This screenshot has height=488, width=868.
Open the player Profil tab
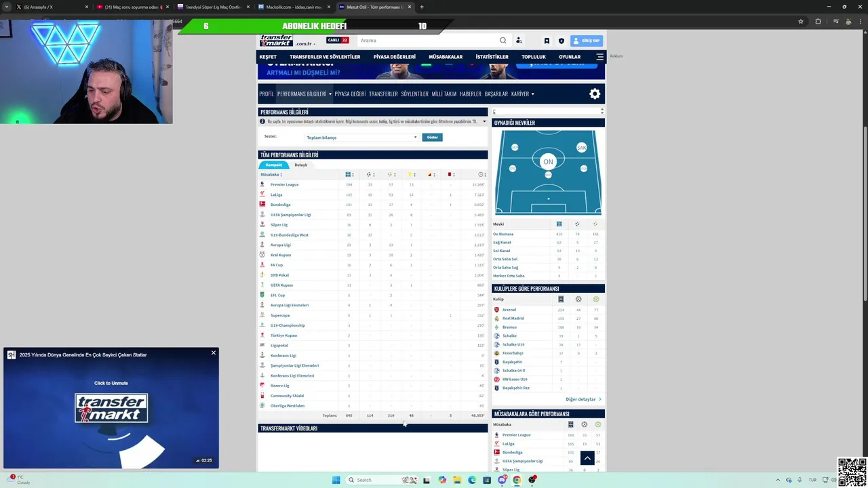(x=267, y=94)
